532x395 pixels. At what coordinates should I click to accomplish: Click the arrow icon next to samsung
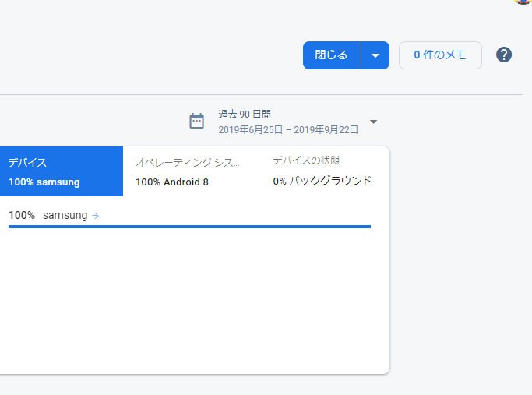click(x=95, y=216)
